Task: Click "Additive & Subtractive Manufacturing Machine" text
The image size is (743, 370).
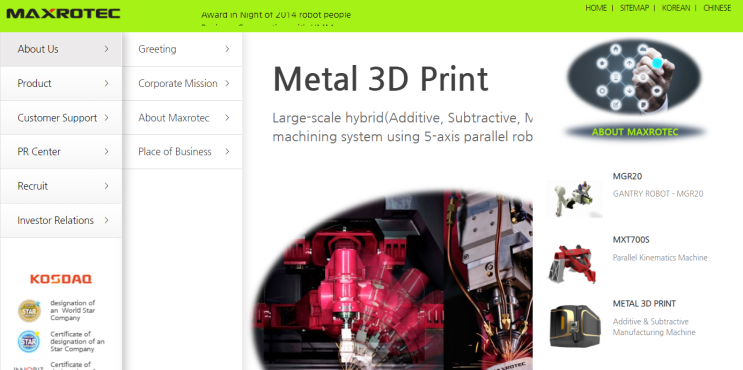Action: 654,327
